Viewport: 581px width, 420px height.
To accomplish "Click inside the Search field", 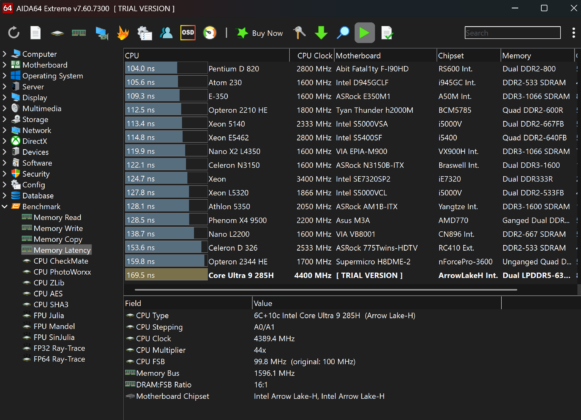I will point(512,33).
